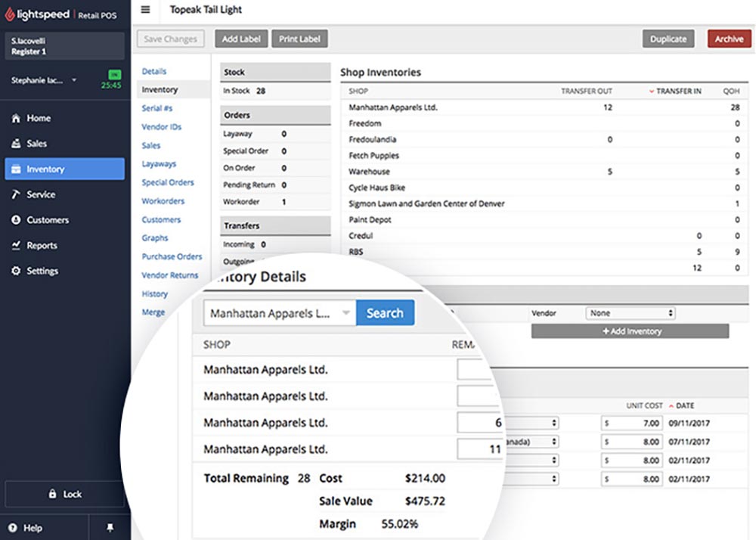Open the Home section

coord(64,118)
